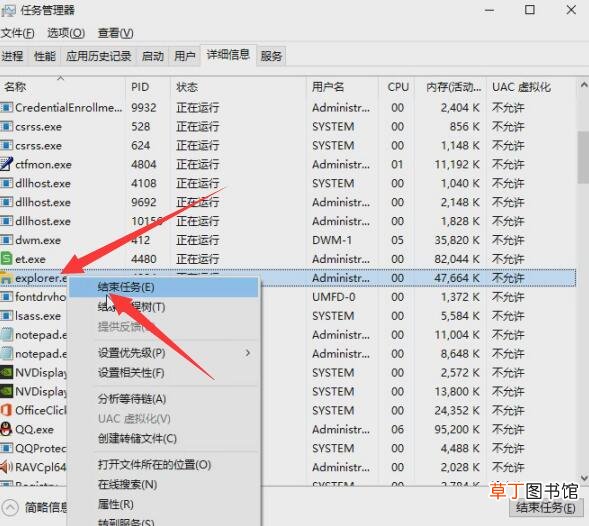This screenshot has width=589, height=526.
Task: Click the 简略信息 collapse arrow icon
Action: click(x=10, y=508)
